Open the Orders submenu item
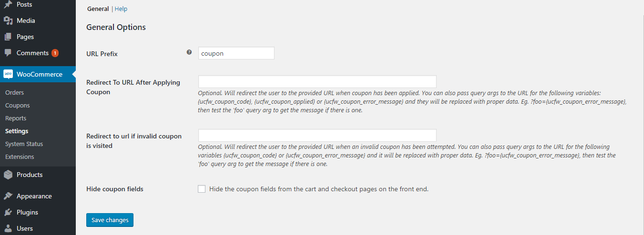 coord(15,93)
